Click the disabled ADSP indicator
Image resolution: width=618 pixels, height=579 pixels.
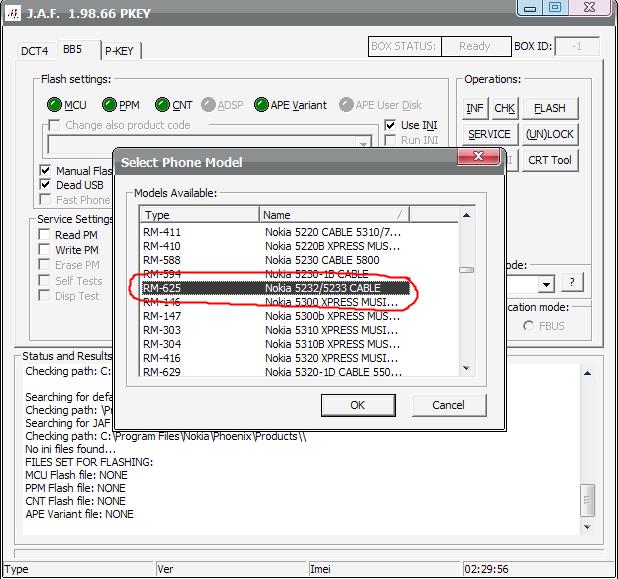tap(208, 105)
